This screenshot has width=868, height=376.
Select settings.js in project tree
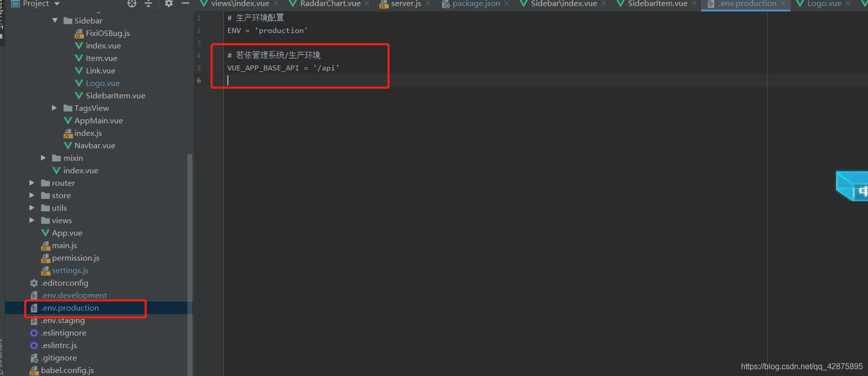[70, 270]
